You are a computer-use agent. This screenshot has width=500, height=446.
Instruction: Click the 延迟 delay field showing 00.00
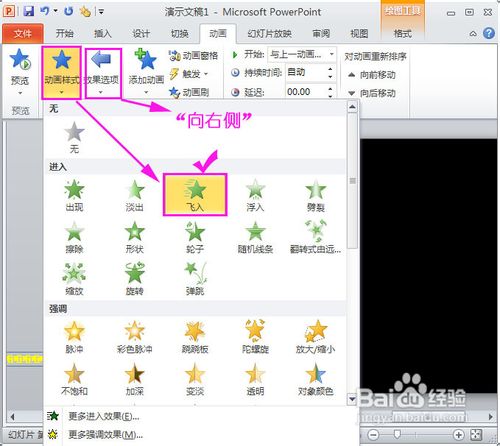click(306, 91)
